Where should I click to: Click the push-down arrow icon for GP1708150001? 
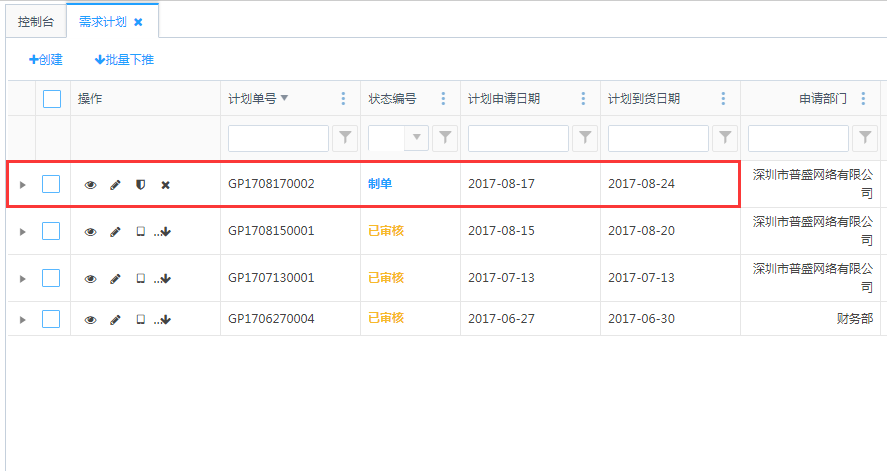point(164,232)
